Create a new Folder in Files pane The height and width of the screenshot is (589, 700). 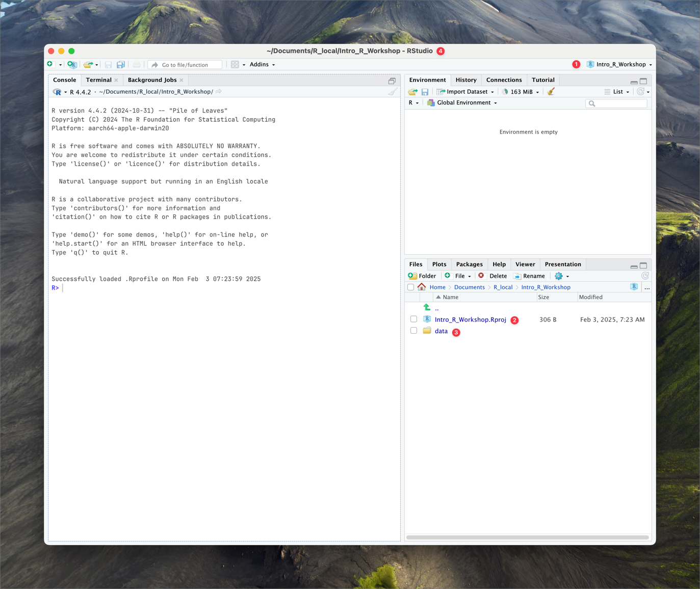click(422, 276)
